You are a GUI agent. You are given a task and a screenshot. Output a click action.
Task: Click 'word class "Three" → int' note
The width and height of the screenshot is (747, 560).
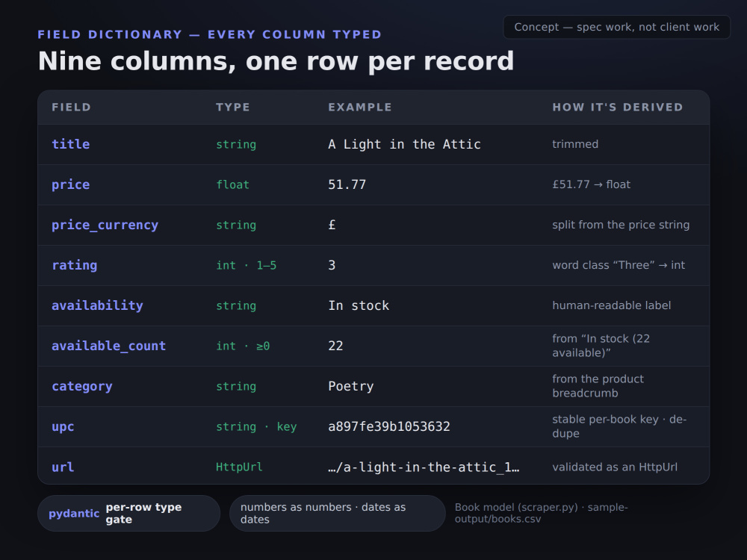tap(619, 265)
